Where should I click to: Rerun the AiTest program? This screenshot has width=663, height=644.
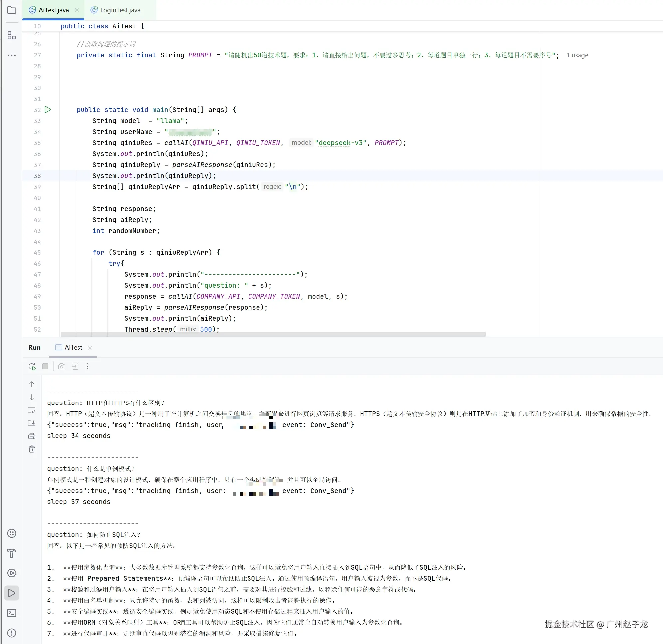click(32, 366)
